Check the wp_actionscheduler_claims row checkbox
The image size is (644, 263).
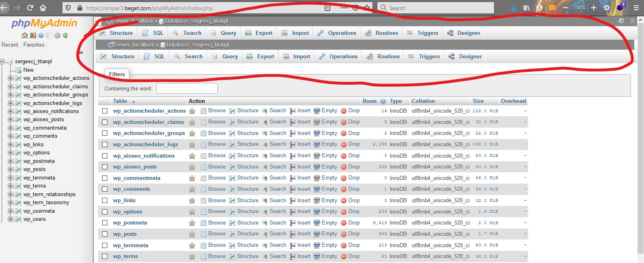pos(105,122)
